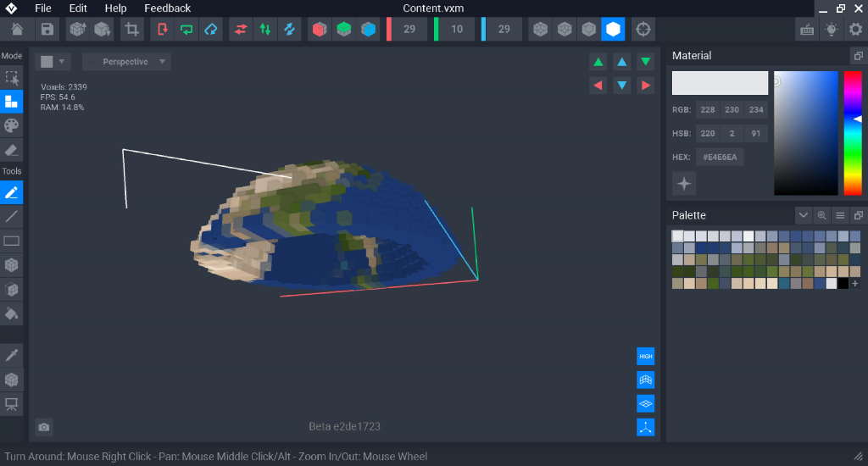The width and height of the screenshot is (868, 466).
Task: Select the crop tool icon
Action: click(131, 30)
